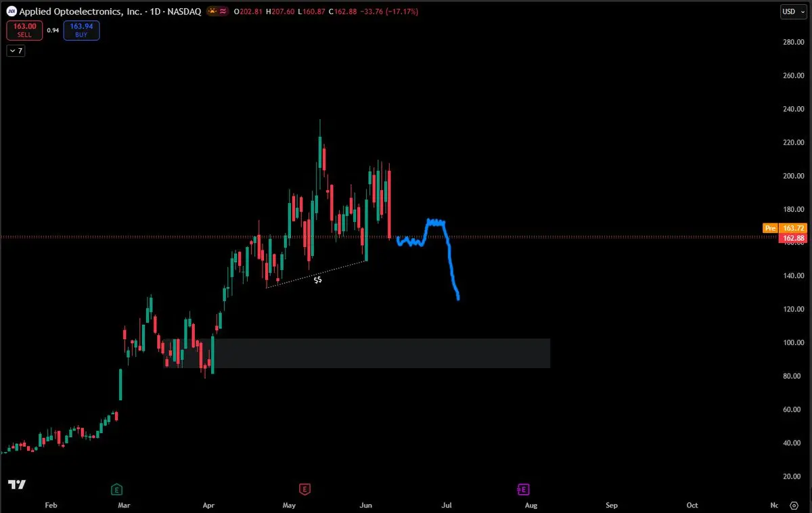Screen dimensions: 812x513
Task: Click the L160.87 low value
Action: click(x=312, y=12)
